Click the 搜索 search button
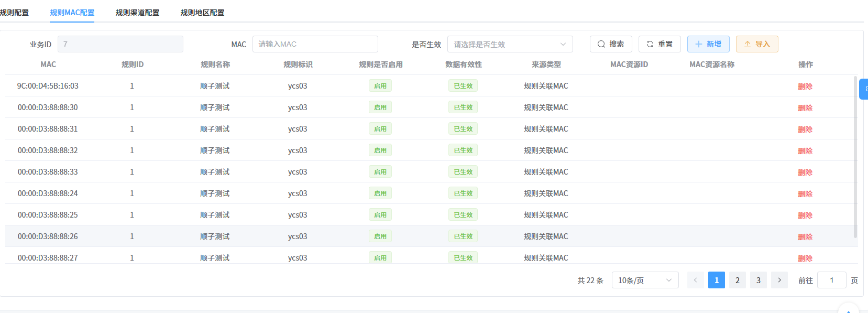868x313 pixels. coord(611,44)
